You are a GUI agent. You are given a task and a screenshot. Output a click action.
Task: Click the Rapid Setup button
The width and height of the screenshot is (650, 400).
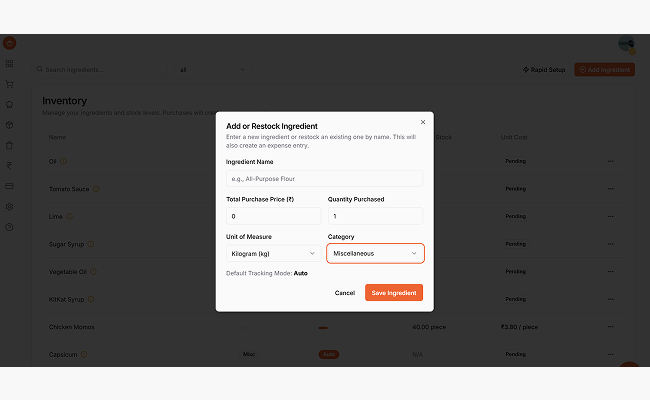pos(544,70)
